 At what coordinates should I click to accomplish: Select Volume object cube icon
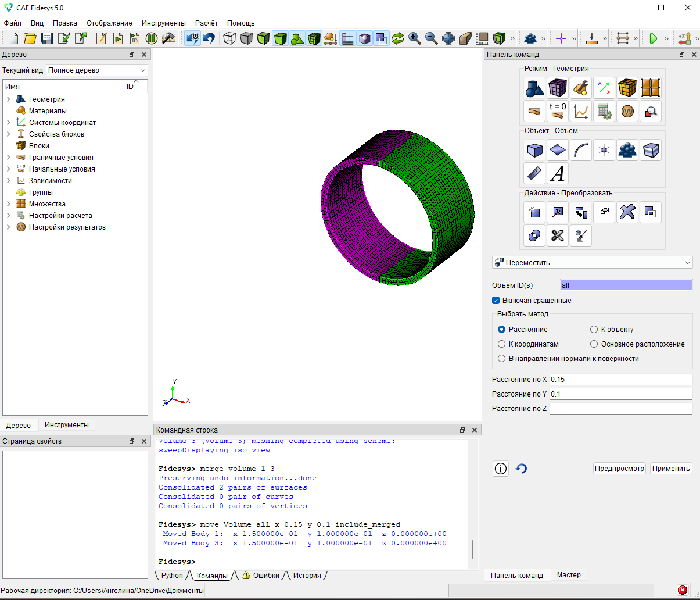pyautogui.click(x=534, y=150)
